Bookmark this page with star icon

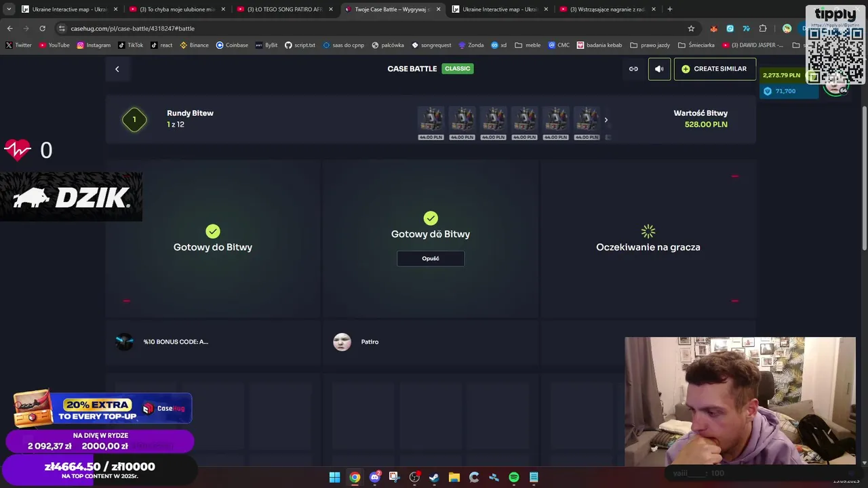pyautogui.click(x=691, y=28)
